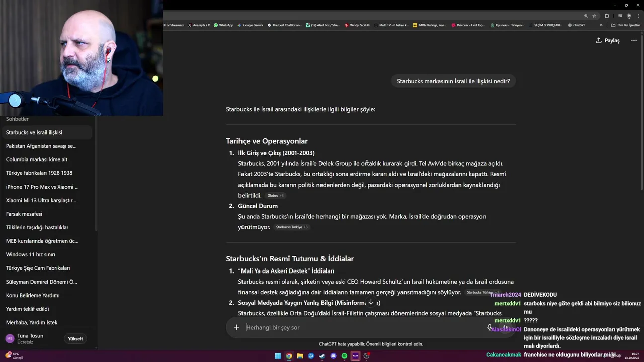644x362 pixels.
Task: Click the İlk Giriş ve Çıkış (2001-2003) item
Action: 276,153
